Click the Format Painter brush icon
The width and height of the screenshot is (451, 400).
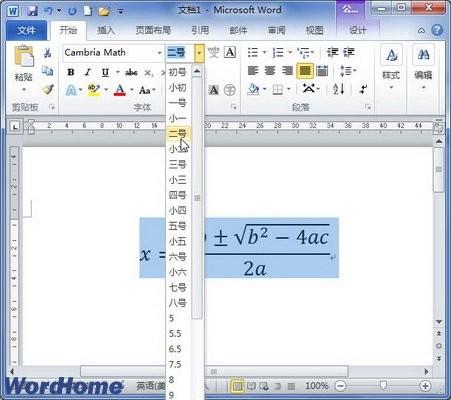pyautogui.click(x=48, y=89)
